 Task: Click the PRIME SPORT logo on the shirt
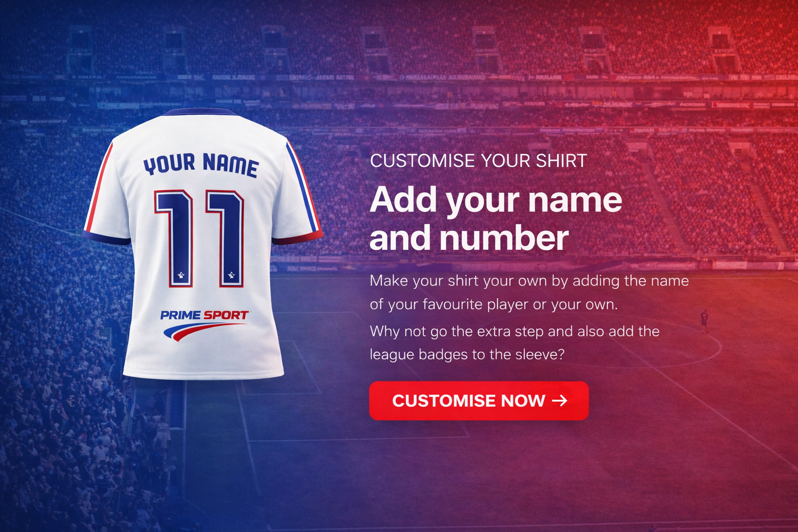point(205,315)
